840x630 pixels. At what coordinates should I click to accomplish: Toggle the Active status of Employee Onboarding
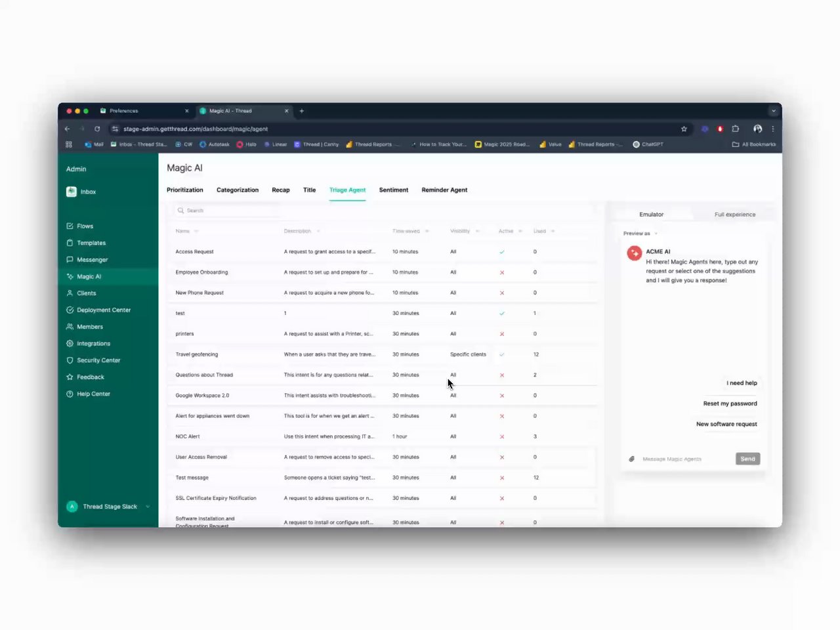pos(502,272)
